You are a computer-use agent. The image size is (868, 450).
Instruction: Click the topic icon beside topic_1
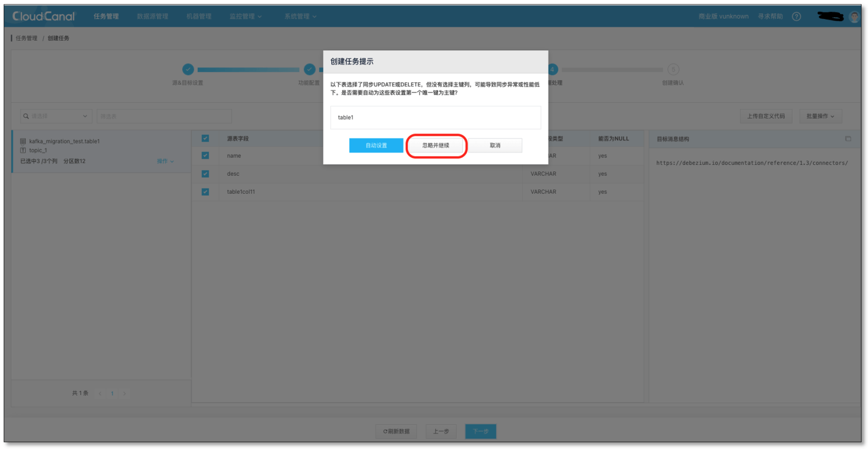(23, 150)
